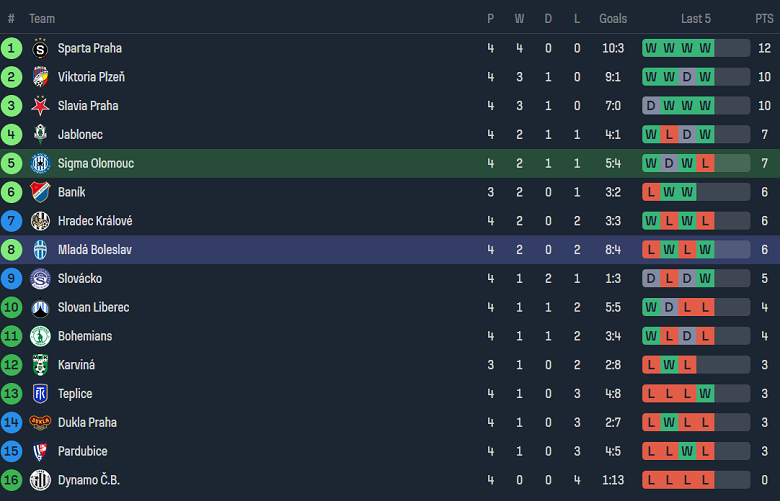Click the Sparta Praha club crest
This screenshot has height=501, width=780.
point(40,48)
